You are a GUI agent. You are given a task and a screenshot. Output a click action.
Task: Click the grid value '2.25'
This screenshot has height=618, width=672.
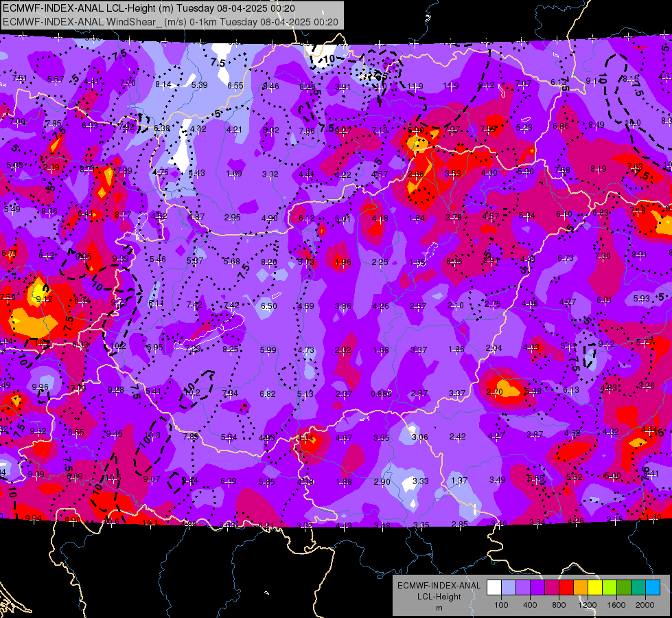pyautogui.click(x=380, y=262)
